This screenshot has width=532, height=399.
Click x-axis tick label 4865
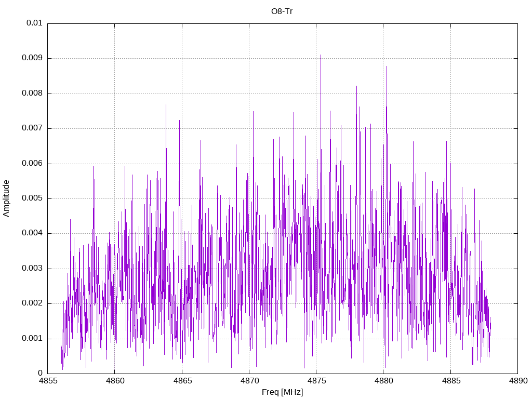tap(182, 381)
